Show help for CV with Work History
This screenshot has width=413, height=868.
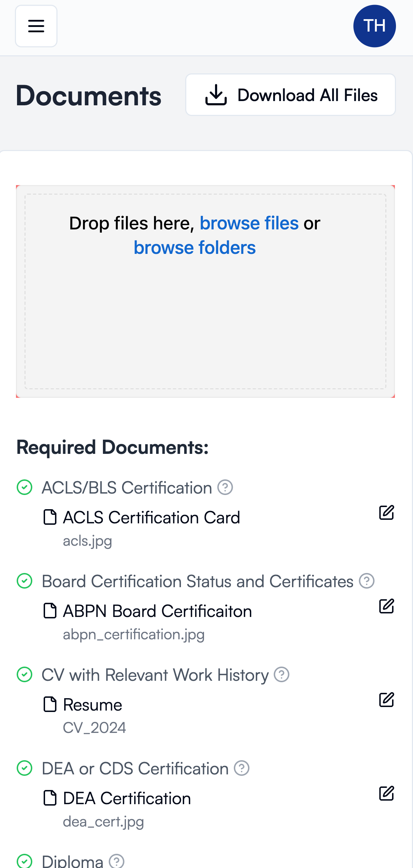point(282,674)
